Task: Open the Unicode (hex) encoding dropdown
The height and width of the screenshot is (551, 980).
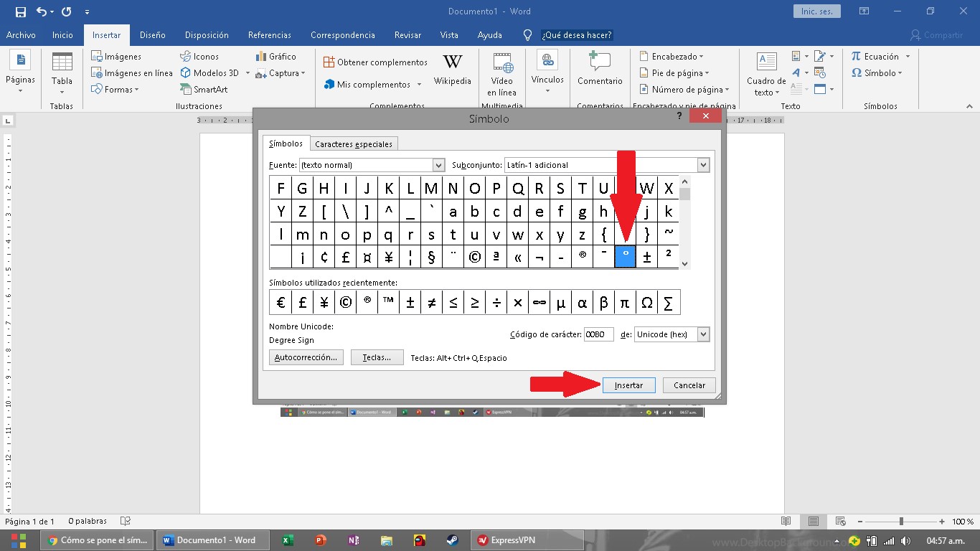Action: [701, 334]
